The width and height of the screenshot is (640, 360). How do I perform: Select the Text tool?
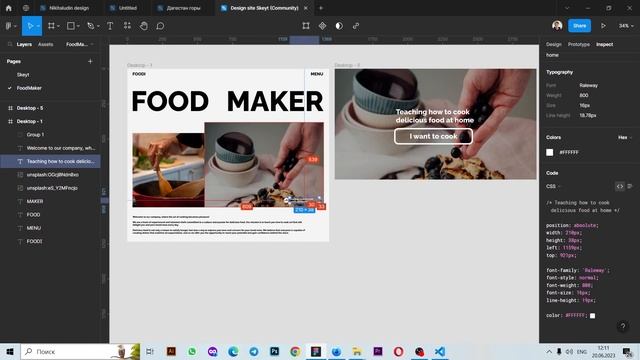(x=110, y=26)
